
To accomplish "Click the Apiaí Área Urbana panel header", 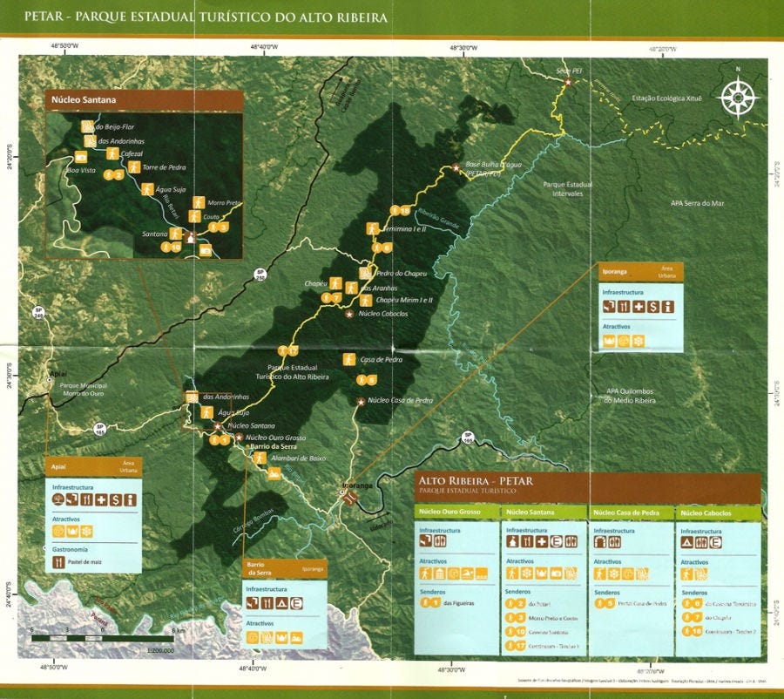I will (93, 467).
